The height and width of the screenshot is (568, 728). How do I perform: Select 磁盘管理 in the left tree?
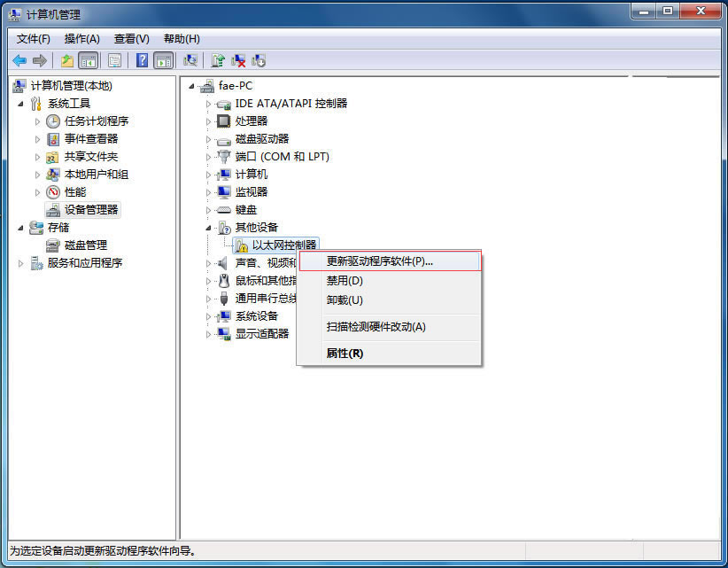tap(85, 245)
